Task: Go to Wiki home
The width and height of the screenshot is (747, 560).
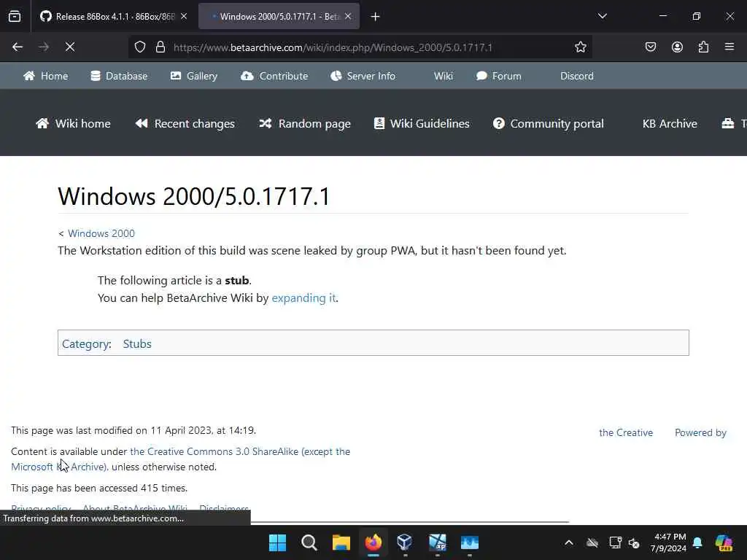Action: [x=73, y=124]
